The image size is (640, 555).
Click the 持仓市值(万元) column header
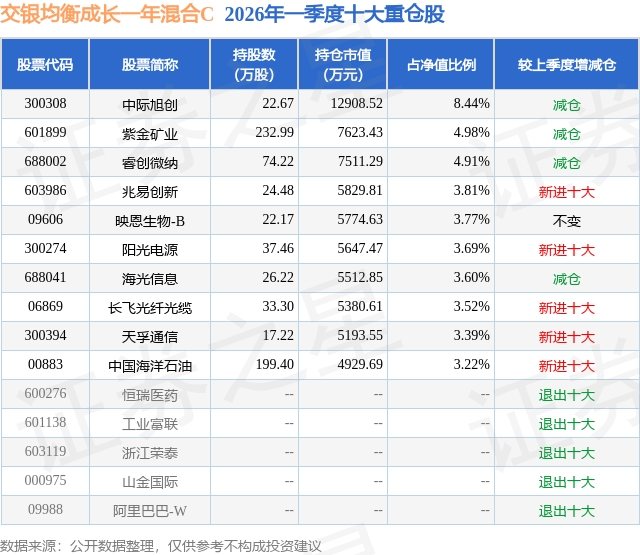tap(342, 64)
